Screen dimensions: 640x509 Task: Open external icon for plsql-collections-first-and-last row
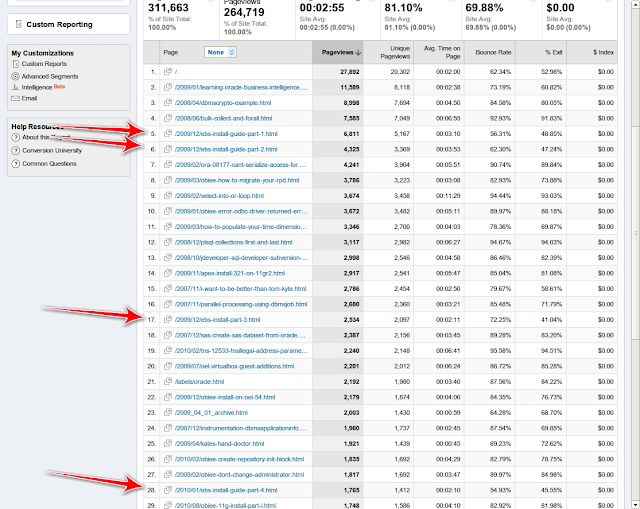(167, 242)
